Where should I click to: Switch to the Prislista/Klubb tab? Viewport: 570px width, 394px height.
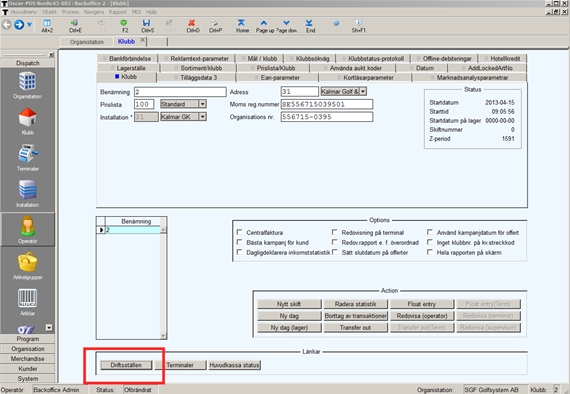(273, 68)
